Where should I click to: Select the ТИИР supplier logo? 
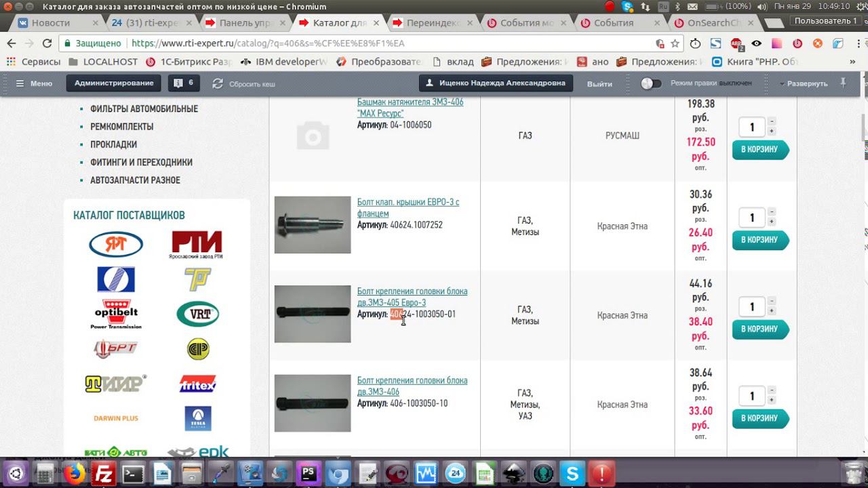pos(116,384)
